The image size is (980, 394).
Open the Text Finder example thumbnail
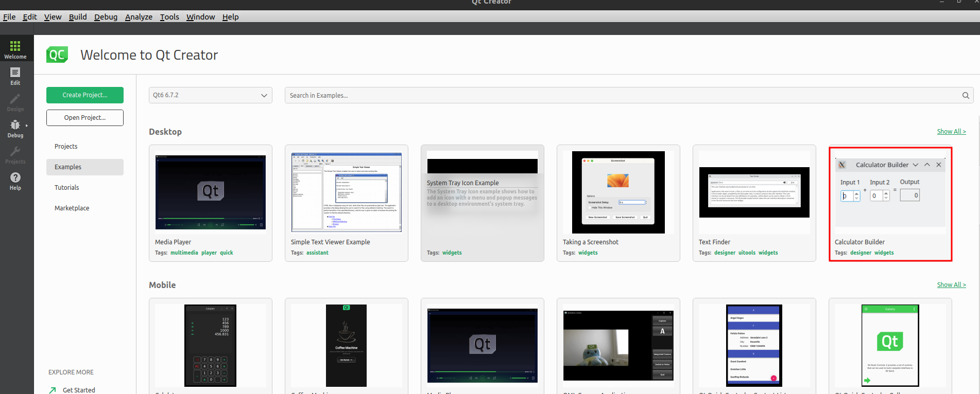(x=754, y=192)
